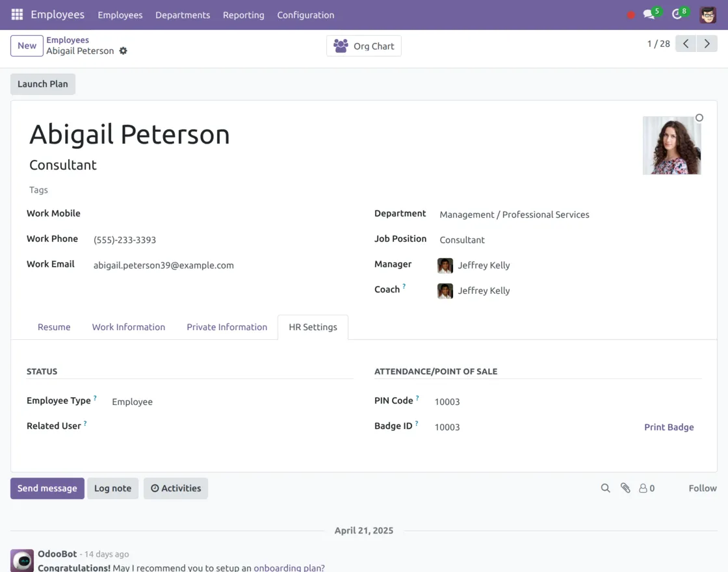728x572 pixels.
Task: Click the presence status circle near photo
Action: 699,118
